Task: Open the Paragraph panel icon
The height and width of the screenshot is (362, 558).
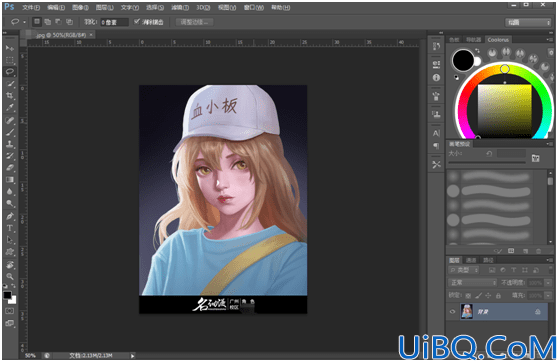Action: pos(436,146)
